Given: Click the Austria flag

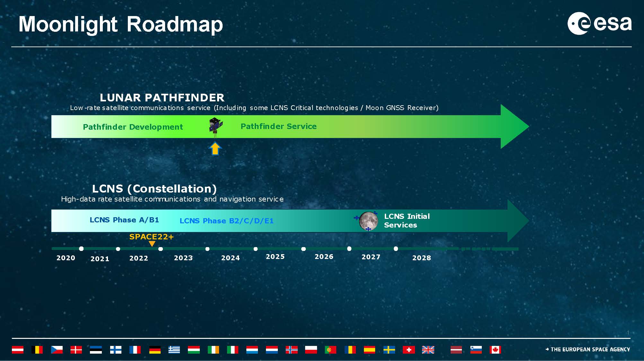Looking at the screenshot, I should [x=18, y=350].
